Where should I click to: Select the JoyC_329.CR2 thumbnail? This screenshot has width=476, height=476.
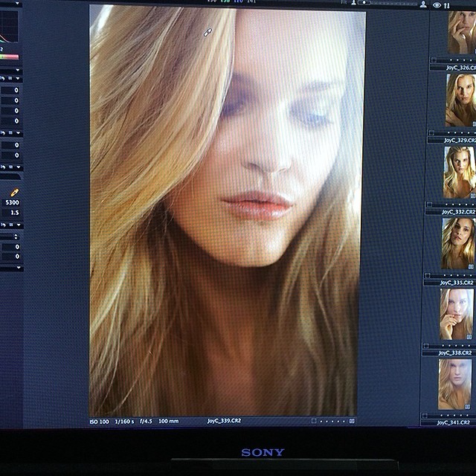[461, 100]
